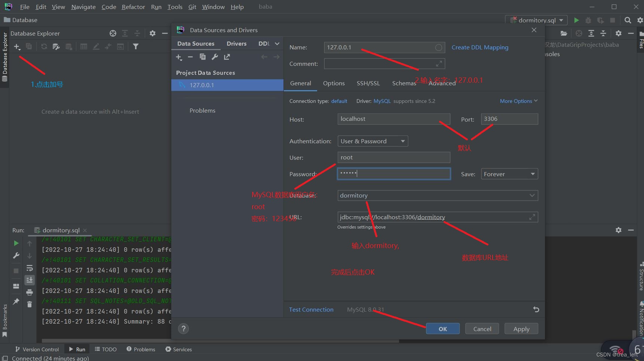Open the Database Explorer side tab
Screen dimensions: 644x361
coord(5,57)
